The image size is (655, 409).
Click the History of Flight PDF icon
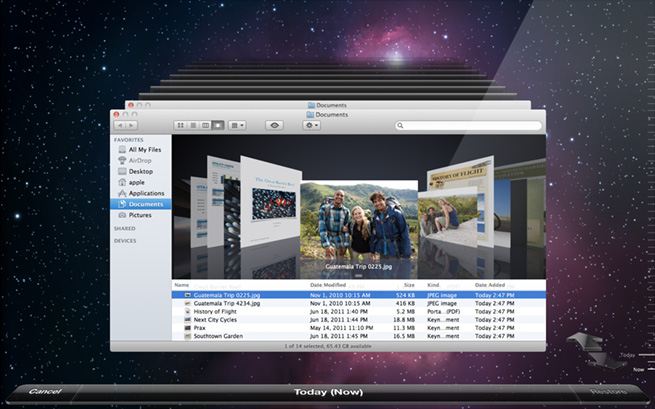tap(188, 311)
